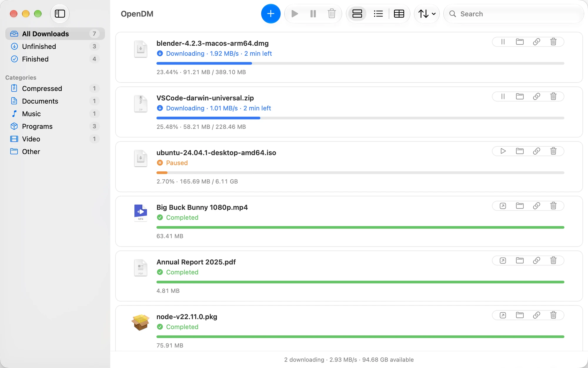Click the blue add download button
This screenshot has height=368, width=588.
pyautogui.click(x=270, y=14)
